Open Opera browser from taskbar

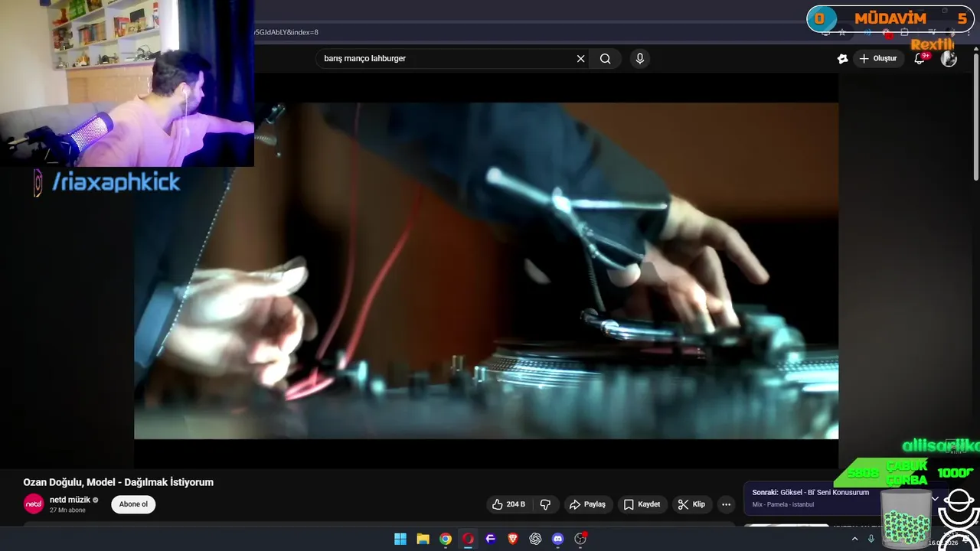(x=468, y=539)
